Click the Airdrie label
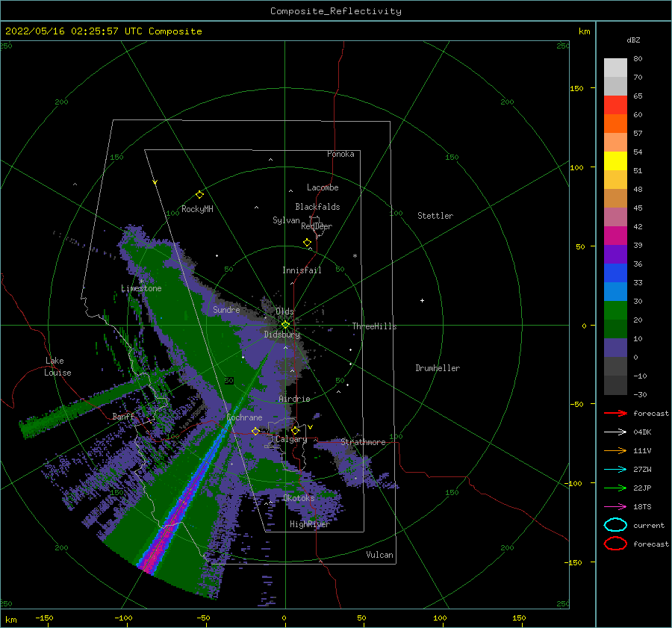The height and width of the screenshot is (628, 672). click(x=294, y=399)
